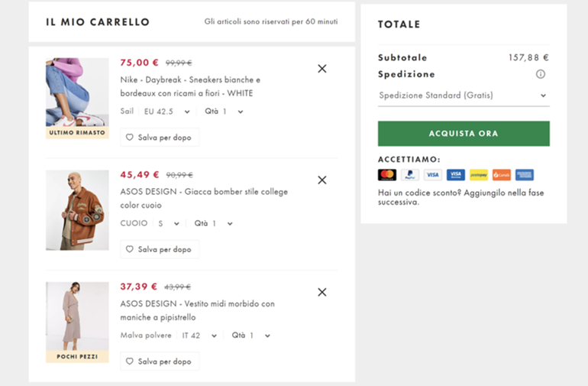Viewport: 588px width, 386px height.
Task: Open the ASOS midi dress title link
Action: (x=197, y=310)
